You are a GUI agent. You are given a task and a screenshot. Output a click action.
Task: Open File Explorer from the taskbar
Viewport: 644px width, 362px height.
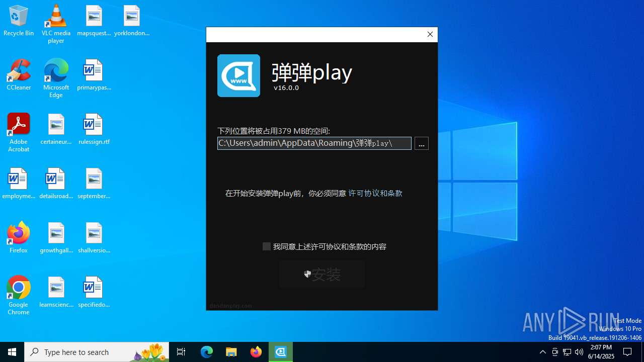click(x=231, y=352)
